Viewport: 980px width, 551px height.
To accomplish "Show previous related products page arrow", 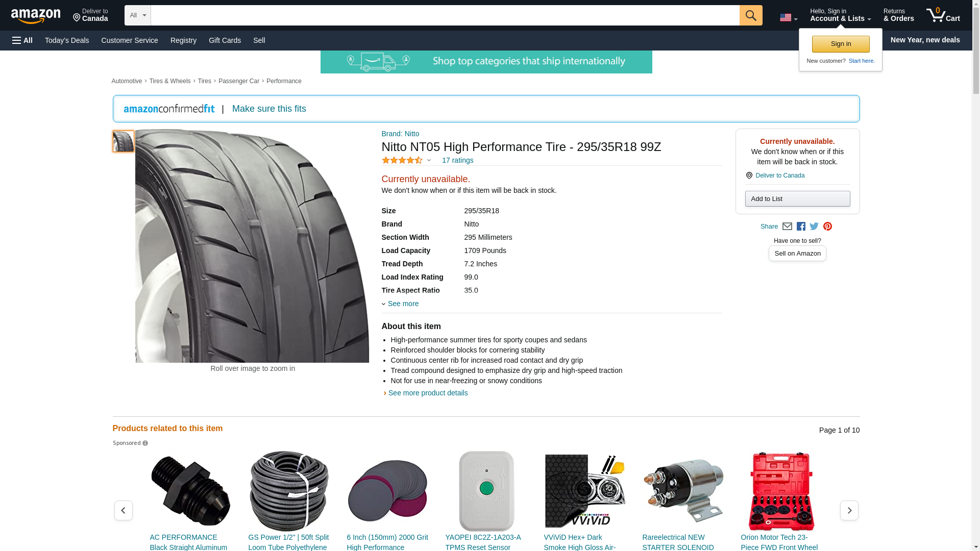I will click(123, 510).
